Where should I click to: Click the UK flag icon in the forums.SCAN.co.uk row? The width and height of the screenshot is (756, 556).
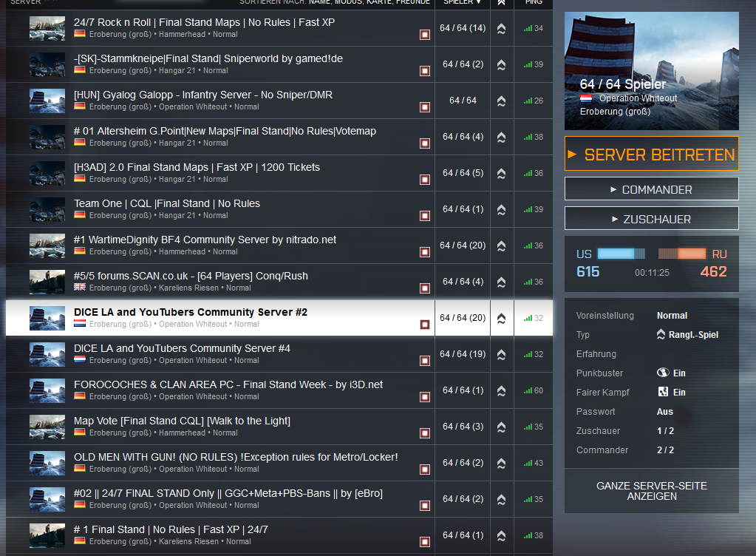80,287
